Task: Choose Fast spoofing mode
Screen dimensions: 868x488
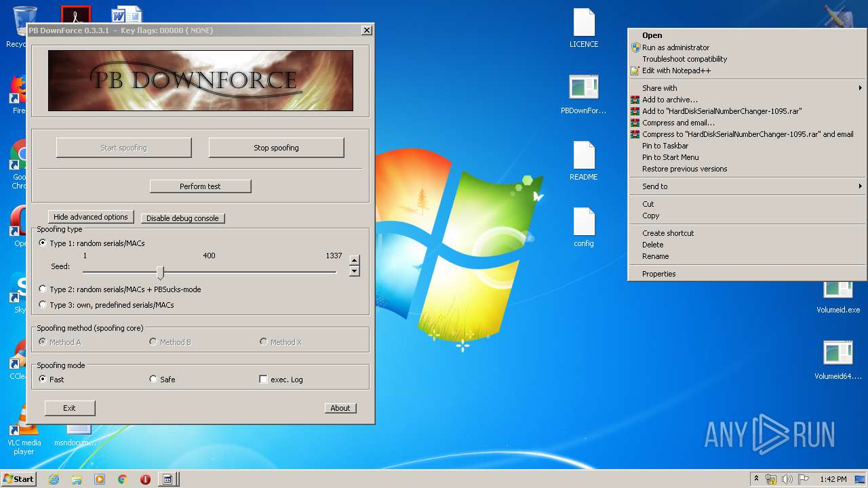Action: click(x=52, y=380)
